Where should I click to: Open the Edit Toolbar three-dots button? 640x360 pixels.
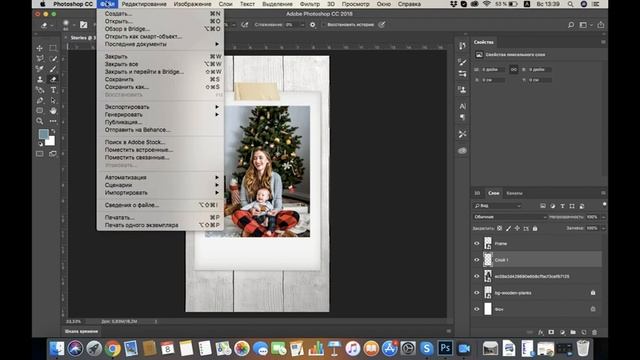point(53,121)
